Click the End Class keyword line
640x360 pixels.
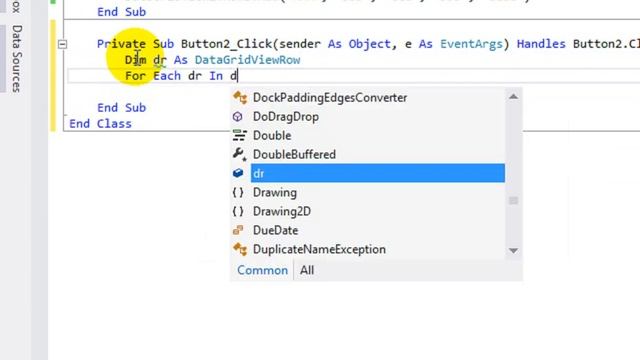[100, 124]
